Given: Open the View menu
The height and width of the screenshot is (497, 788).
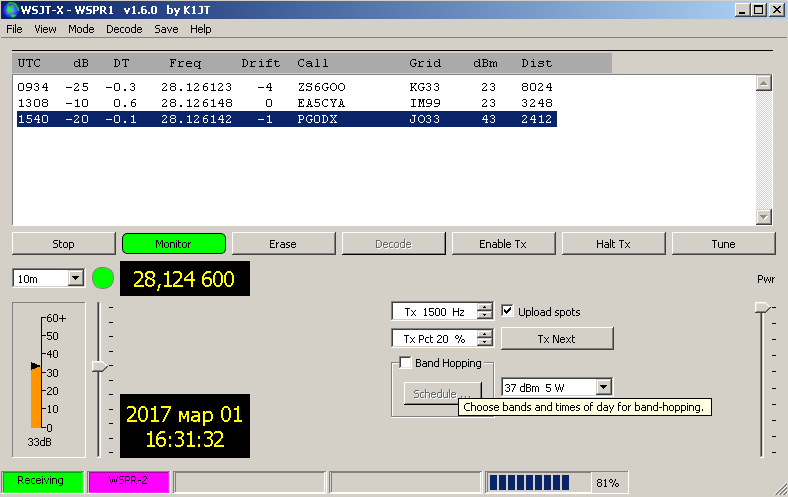Looking at the screenshot, I should pos(45,29).
